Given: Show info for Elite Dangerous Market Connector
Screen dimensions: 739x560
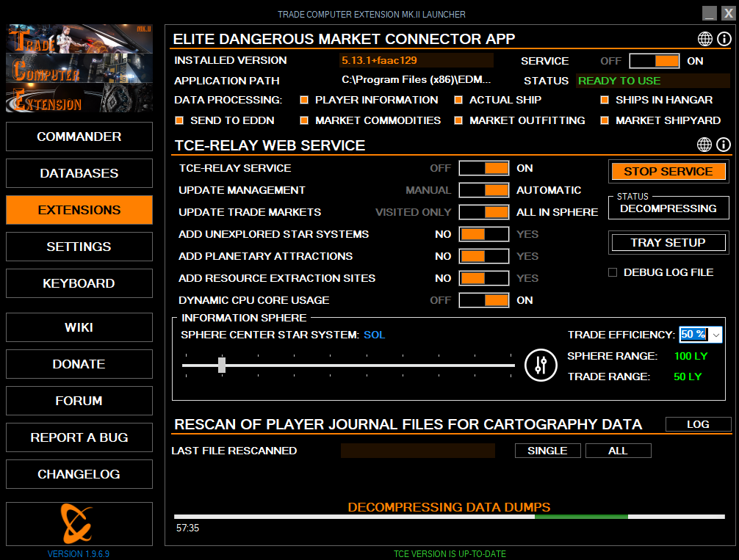Looking at the screenshot, I should (724, 39).
